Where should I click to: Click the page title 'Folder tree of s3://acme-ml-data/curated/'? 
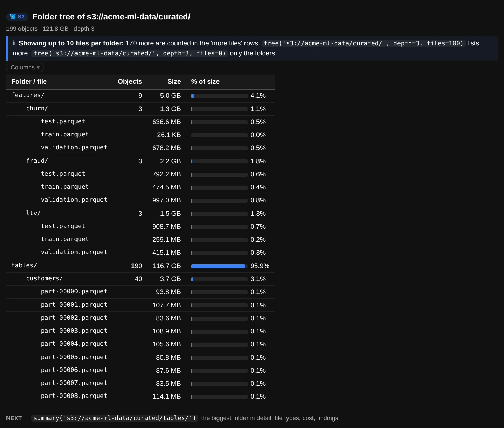tap(111, 17)
